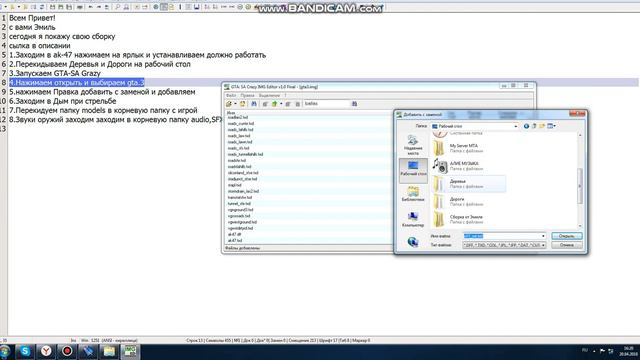Expand arrow next to IMG Editor open icon

(x=235, y=104)
